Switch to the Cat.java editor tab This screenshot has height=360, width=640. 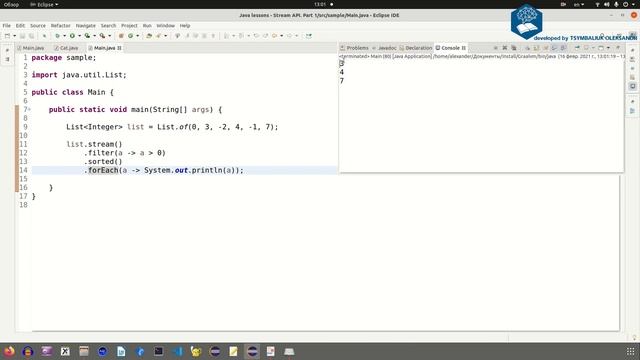[x=66, y=48]
